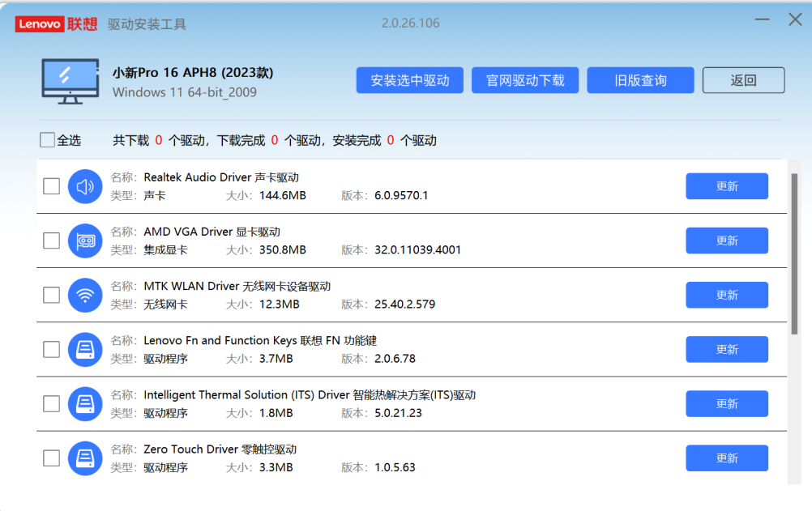Click the Zero Touch Driver icon
This screenshot has height=511, width=812.
85,458
